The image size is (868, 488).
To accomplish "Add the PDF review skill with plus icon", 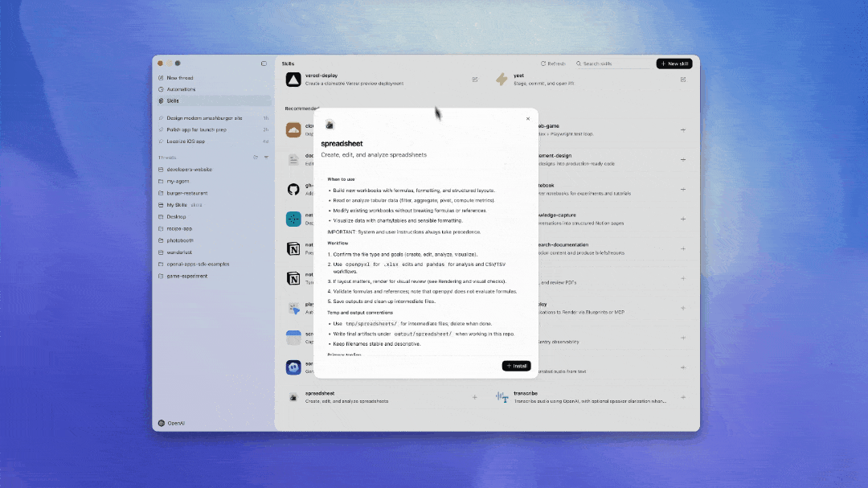I will pyautogui.click(x=683, y=278).
